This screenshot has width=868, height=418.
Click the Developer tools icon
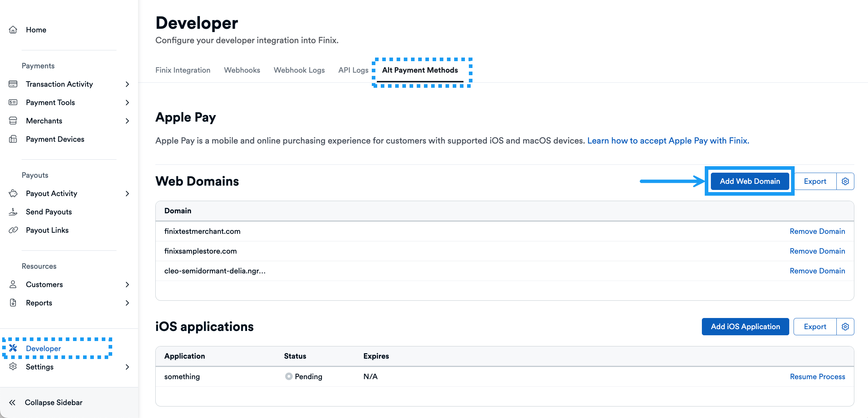(x=13, y=348)
